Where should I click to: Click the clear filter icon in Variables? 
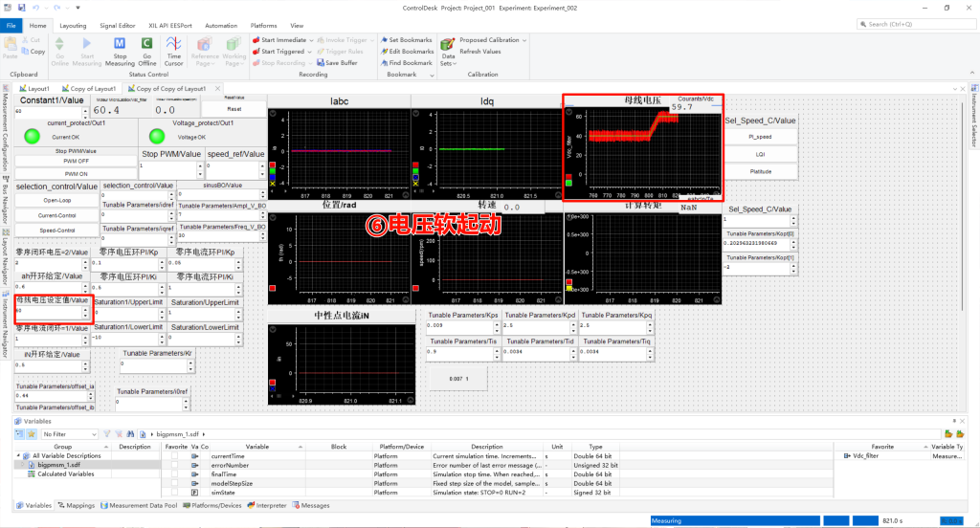[x=119, y=433]
